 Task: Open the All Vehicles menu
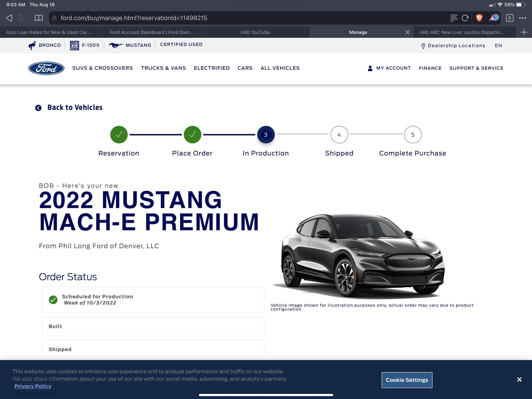pyautogui.click(x=280, y=68)
